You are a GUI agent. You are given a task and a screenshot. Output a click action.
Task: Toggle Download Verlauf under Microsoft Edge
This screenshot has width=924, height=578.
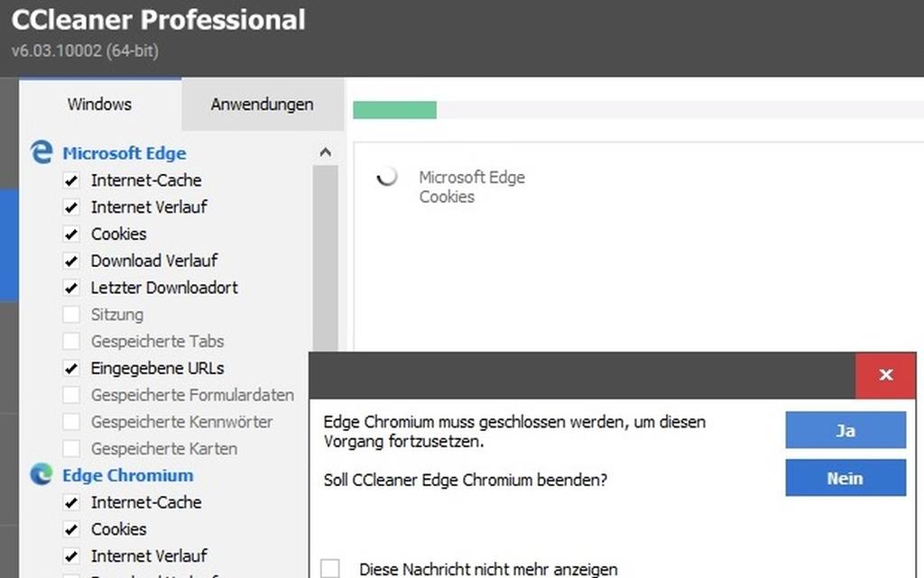pyautogui.click(x=71, y=261)
